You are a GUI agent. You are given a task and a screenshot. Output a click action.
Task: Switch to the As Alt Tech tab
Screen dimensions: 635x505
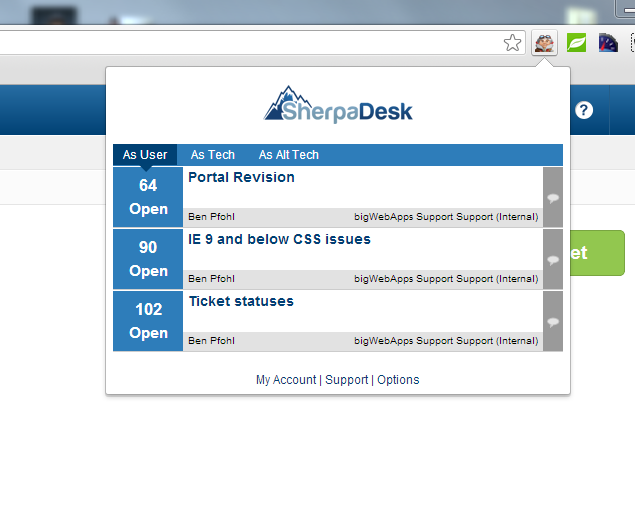[x=289, y=155]
